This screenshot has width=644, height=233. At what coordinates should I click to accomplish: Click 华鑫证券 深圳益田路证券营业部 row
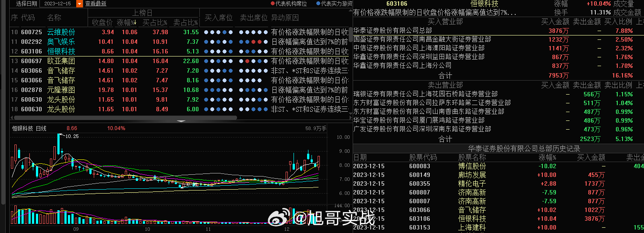pos(498,56)
